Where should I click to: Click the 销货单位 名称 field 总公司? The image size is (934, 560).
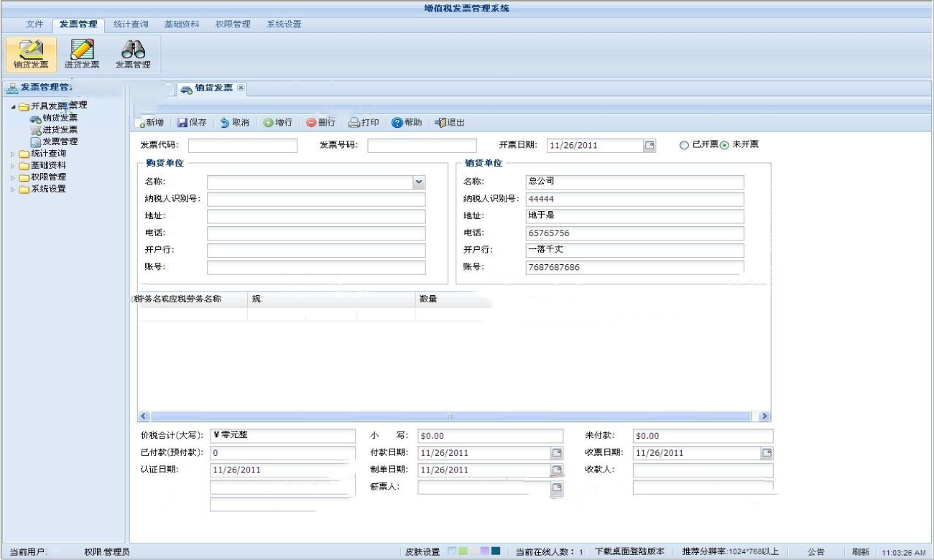click(635, 182)
